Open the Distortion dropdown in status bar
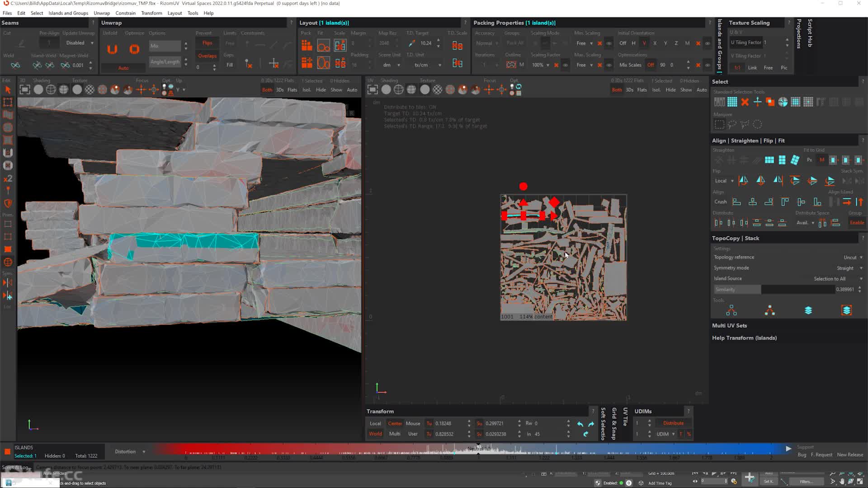The width and height of the screenshot is (868, 488). pyautogui.click(x=130, y=452)
